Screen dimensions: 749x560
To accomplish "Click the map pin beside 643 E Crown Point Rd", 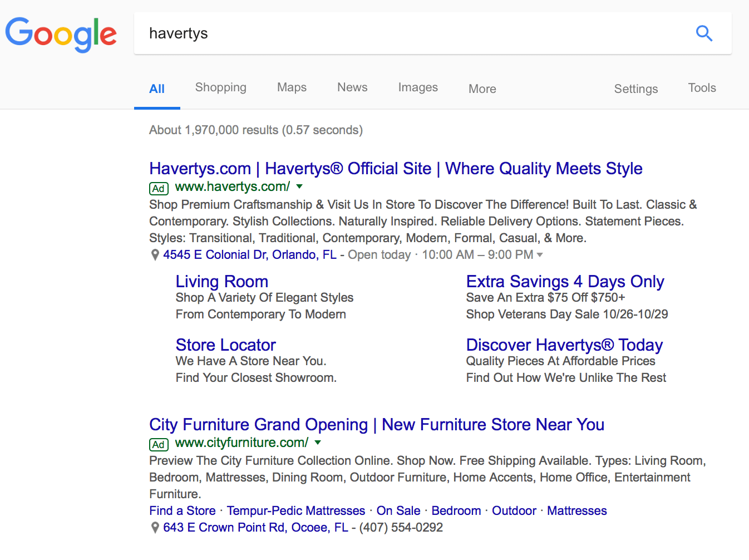I will coord(155,528).
